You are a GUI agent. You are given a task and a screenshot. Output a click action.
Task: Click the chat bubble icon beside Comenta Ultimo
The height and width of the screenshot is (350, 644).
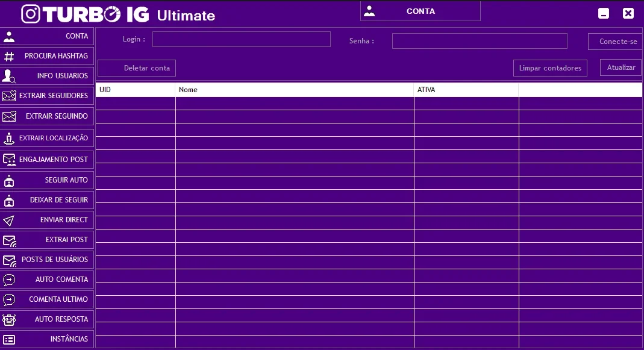[x=9, y=300]
